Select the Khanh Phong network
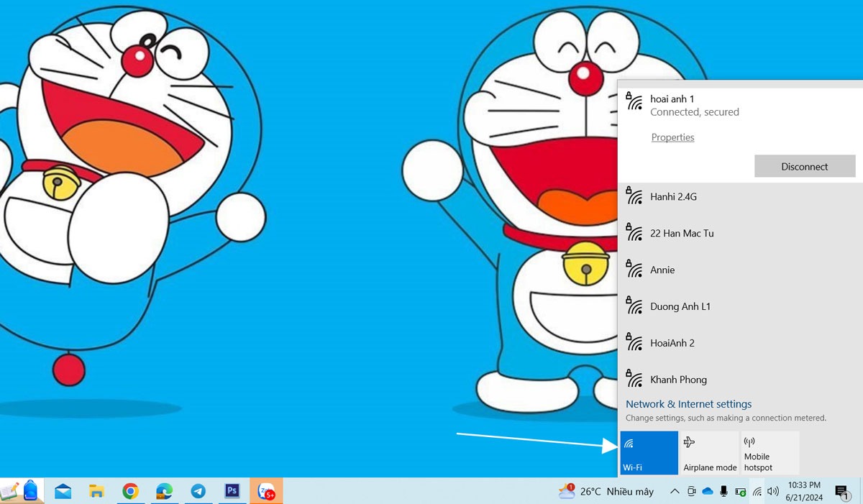 tap(740, 379)
